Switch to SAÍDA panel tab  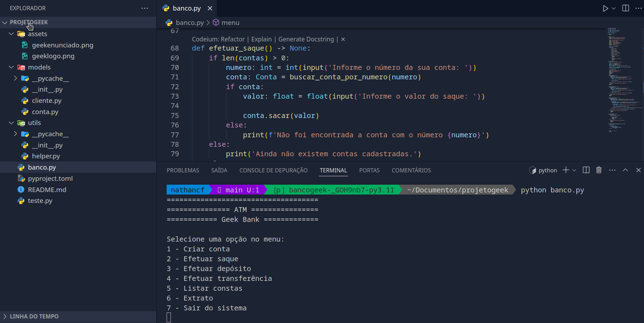(219, 170)
